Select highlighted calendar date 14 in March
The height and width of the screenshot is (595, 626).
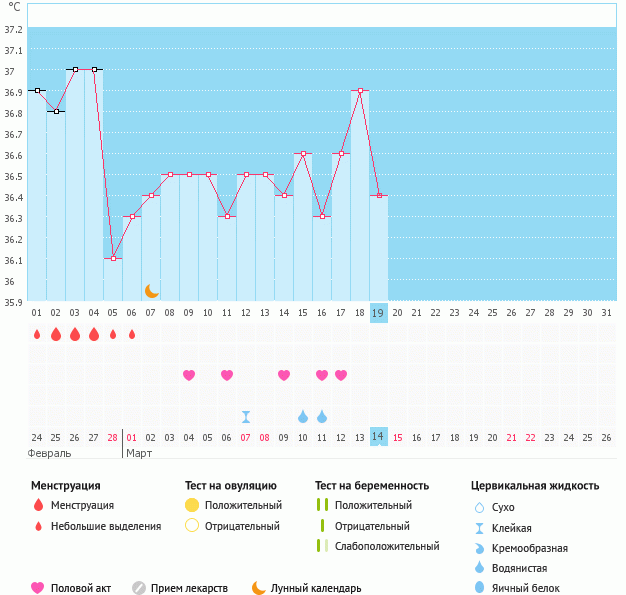(x=378, y=437)
